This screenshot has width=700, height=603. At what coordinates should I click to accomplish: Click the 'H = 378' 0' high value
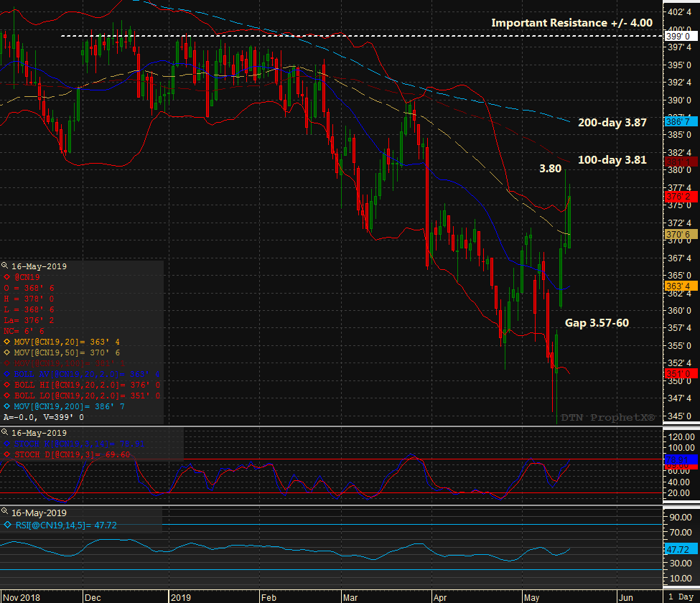29,299
